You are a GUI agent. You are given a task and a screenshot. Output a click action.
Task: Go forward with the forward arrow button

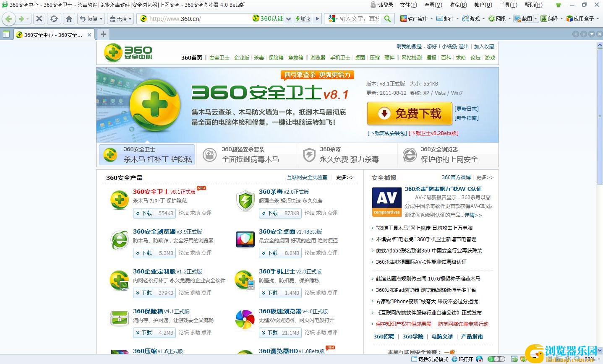(x=21, y=19)
